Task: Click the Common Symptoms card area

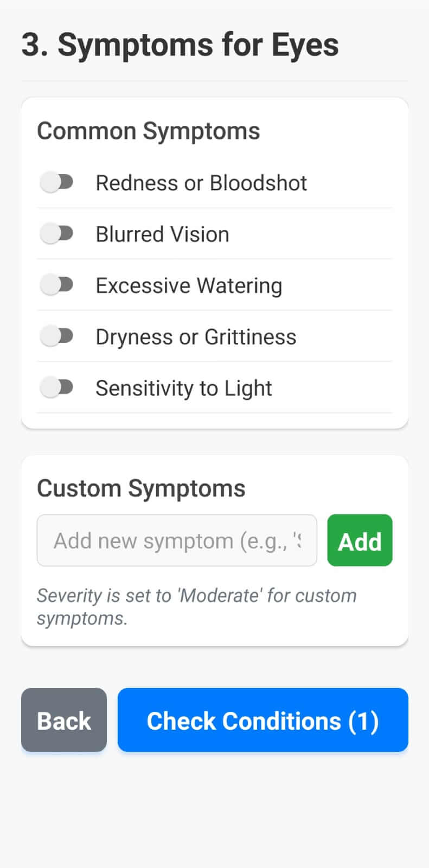Action: tap(214, 260)
